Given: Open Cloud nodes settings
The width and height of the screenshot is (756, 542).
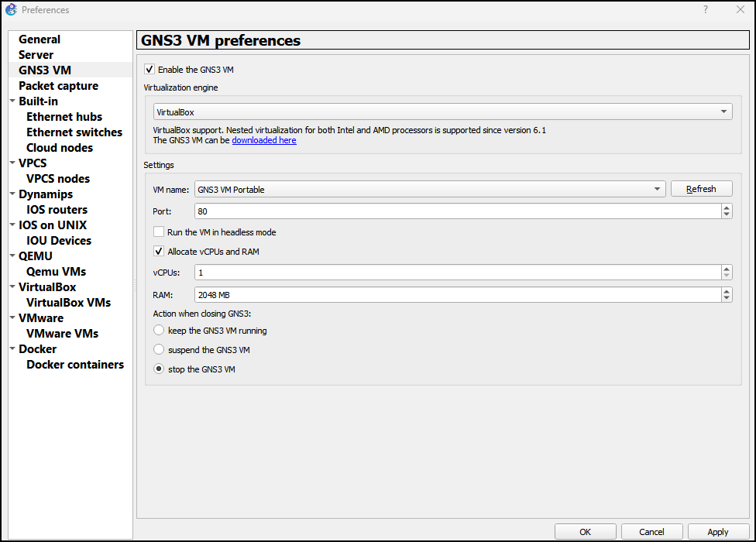Looking at the screenshot, I should (60, 147).
